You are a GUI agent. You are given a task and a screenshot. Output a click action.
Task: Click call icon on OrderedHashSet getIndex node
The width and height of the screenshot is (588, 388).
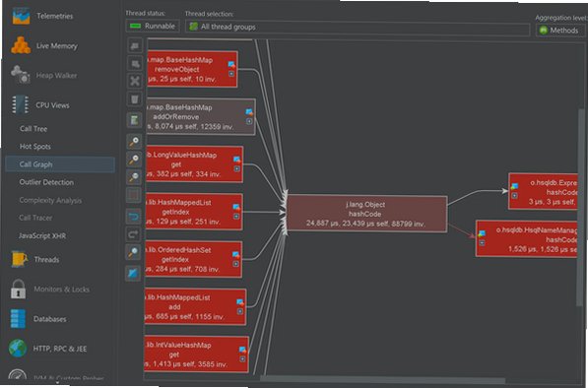235,255
